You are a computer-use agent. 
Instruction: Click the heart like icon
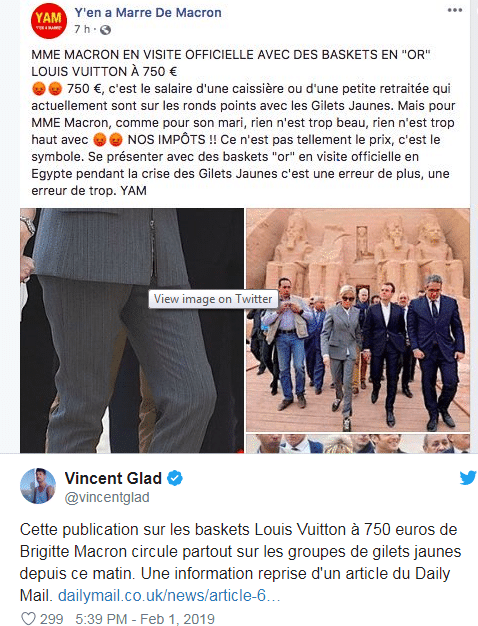tap(28, 618)
